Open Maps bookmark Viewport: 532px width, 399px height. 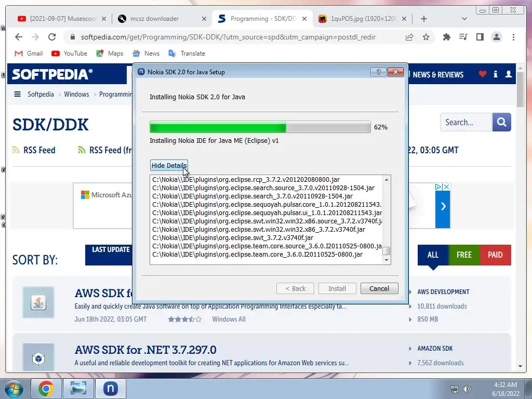(x=110, y=54)
